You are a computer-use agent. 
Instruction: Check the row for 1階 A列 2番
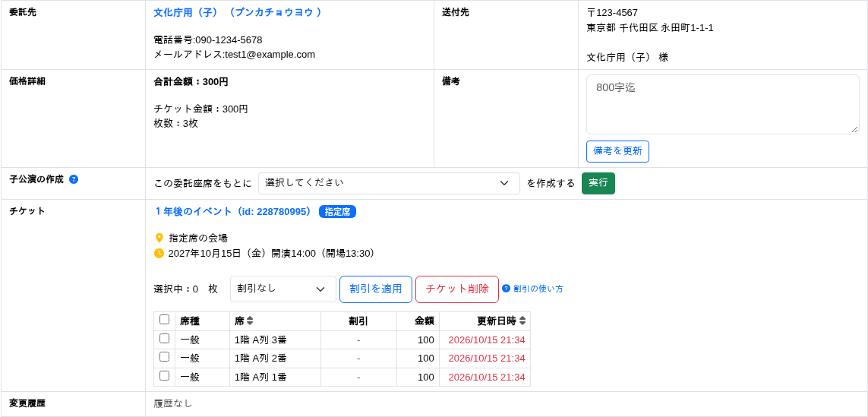pos(164,357)
